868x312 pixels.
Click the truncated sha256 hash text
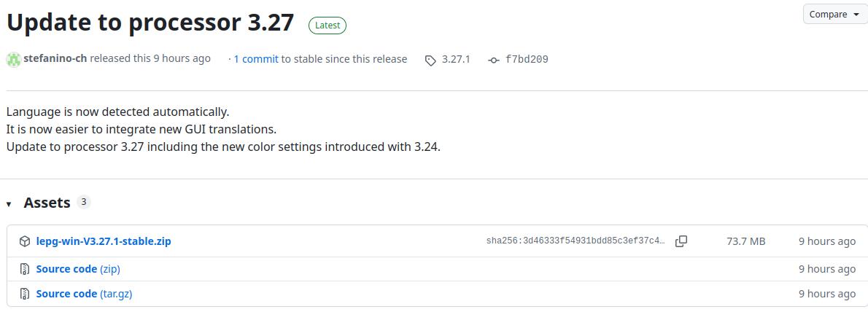coord(576,241)
